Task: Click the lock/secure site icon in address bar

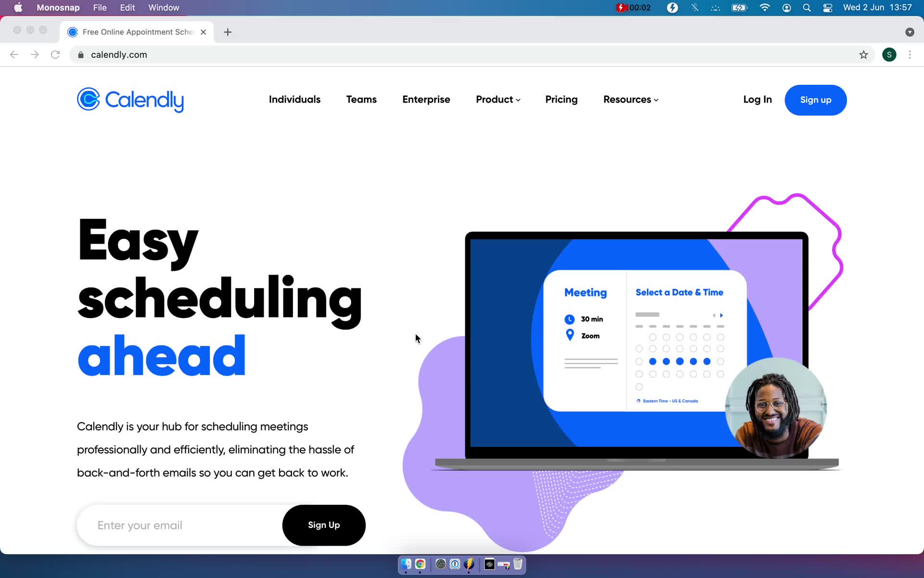Action: (x=81, y=54)
